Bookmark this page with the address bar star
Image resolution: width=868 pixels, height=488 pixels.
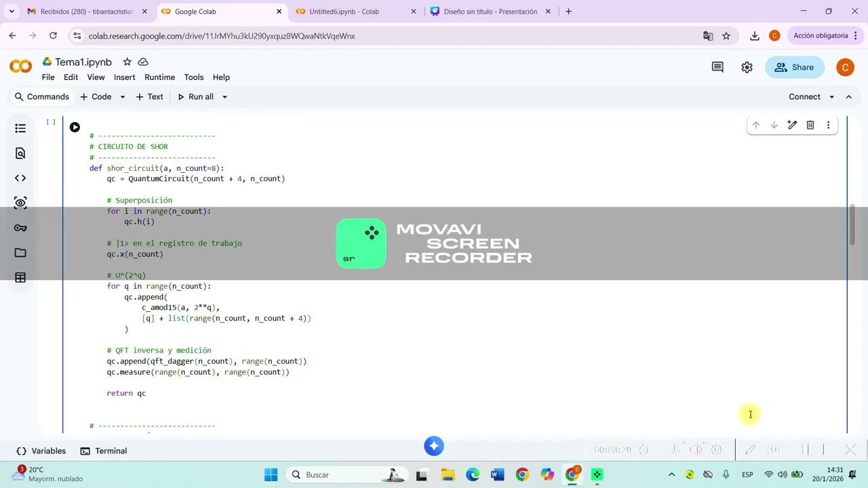(x=726, y=36)
